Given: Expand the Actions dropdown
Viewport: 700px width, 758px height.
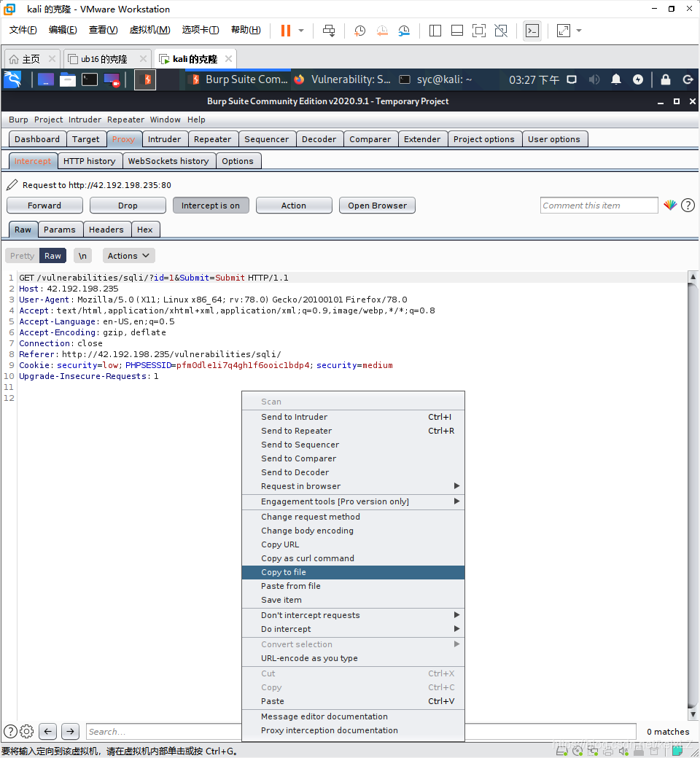Looking at the screenshot, I should point(128,256).
